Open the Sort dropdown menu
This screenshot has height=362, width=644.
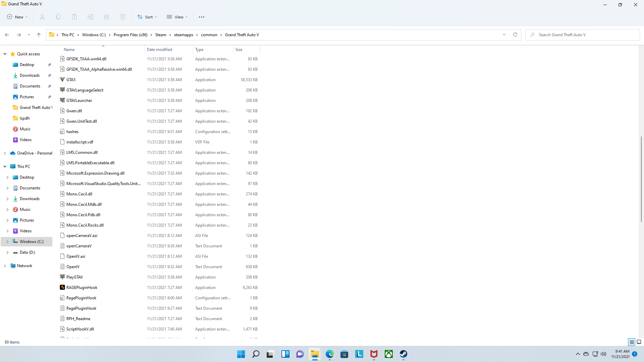coord(147,17)
